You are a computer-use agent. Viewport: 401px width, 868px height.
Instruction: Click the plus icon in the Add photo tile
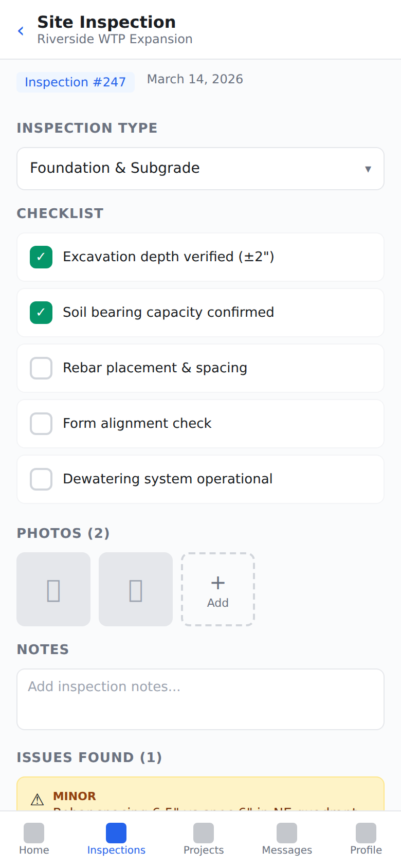217,583
